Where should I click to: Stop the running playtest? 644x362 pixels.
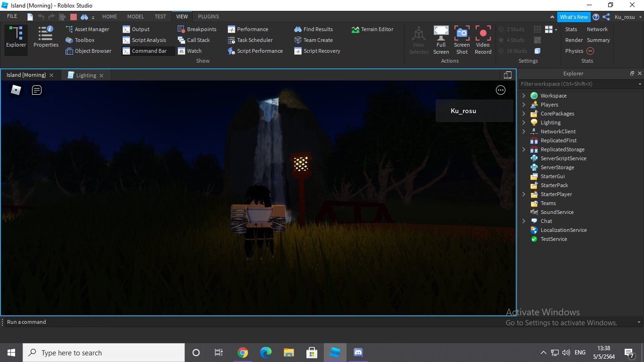73,17
